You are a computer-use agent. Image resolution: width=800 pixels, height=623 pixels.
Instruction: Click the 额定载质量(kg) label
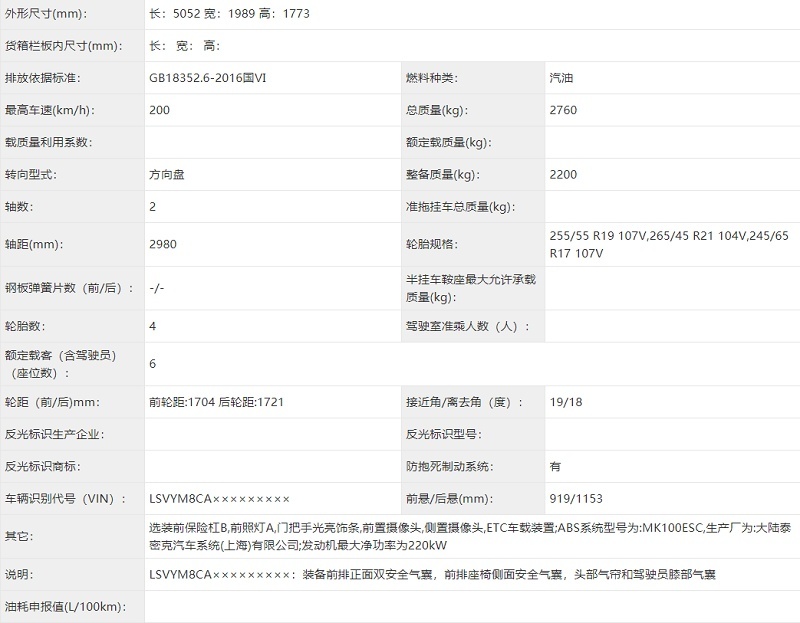pos(448,142)
